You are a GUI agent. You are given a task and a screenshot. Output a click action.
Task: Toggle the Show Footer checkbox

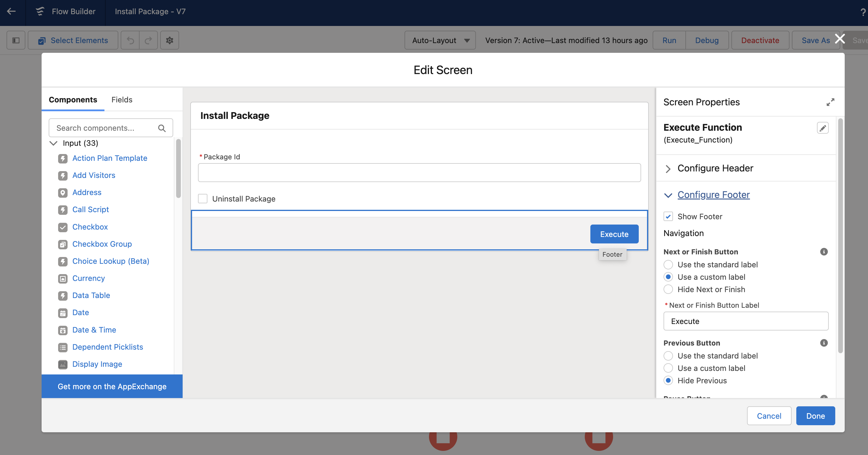click(668, 216)
